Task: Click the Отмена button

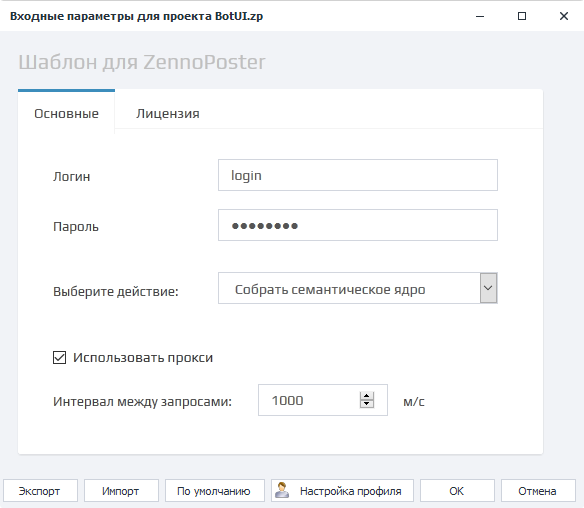Action: tap(538, 491)
